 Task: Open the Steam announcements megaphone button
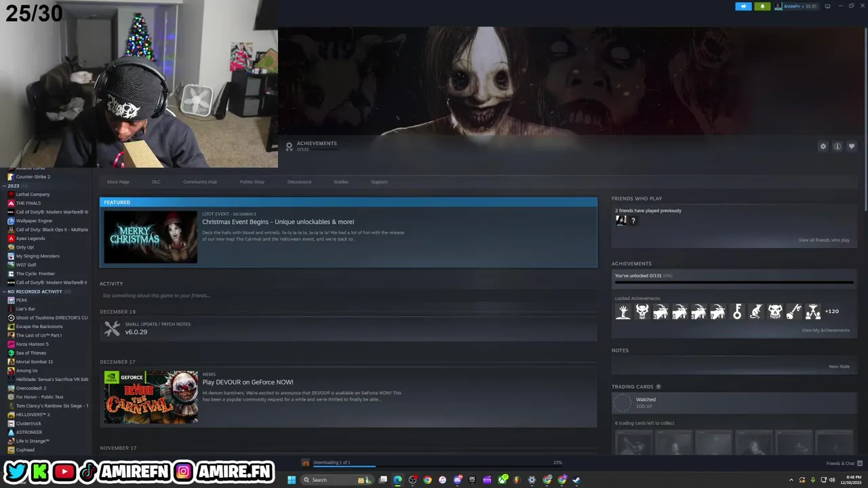pyautogui.click(x=743, y=6)
